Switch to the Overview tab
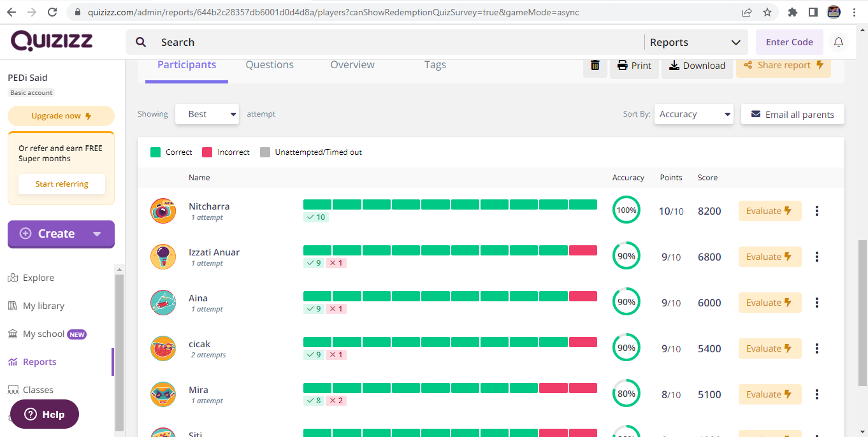This screenshot has width=868, height=437. point(352,64)
